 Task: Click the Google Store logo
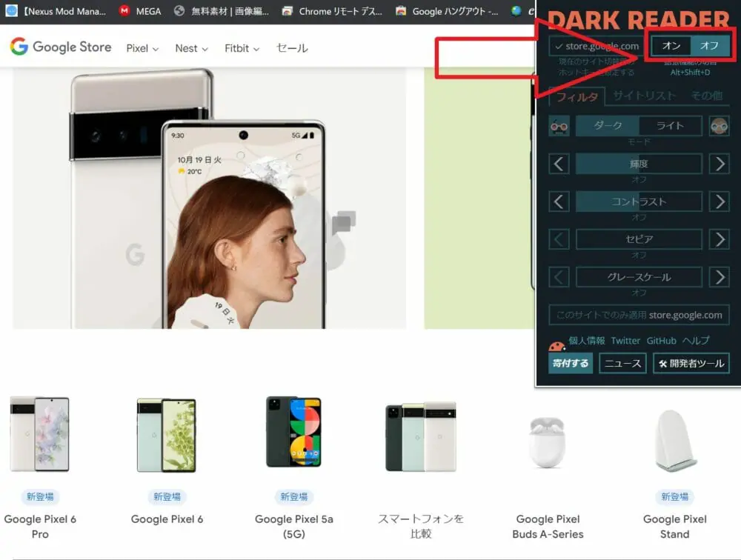click(61, 47)
